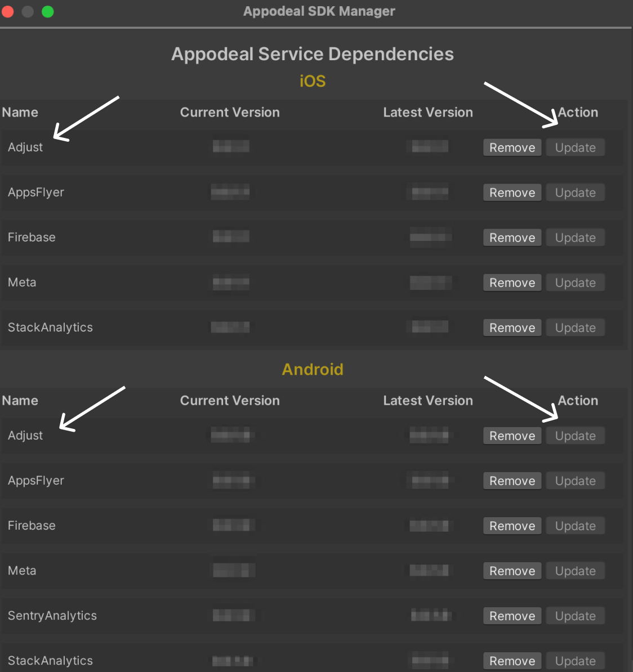Click the Android section heading
This screenshot has width=633, height=672.
click(x=313, y=369)
